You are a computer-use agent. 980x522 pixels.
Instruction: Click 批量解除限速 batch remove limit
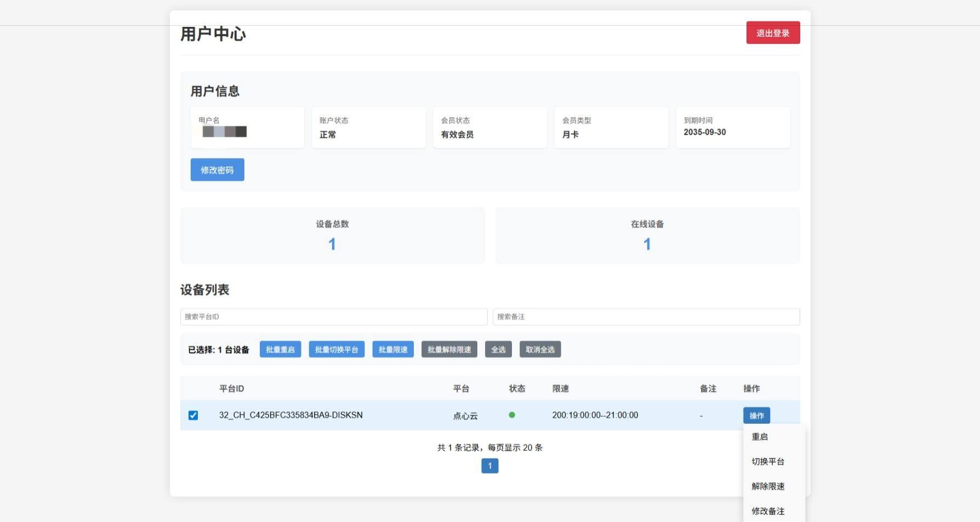click(449, 350)
